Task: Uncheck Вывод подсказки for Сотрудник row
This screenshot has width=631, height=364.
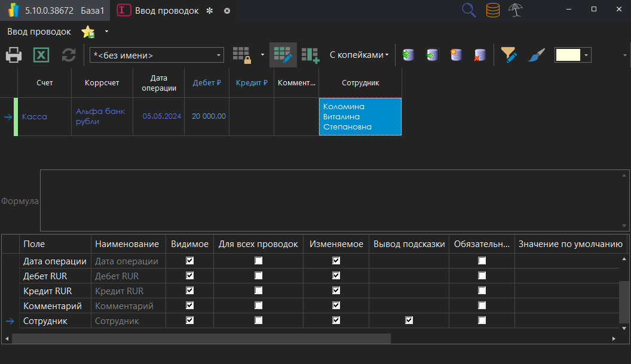Action: point(409,320)
